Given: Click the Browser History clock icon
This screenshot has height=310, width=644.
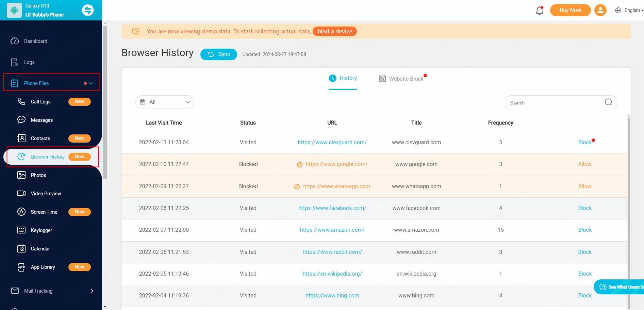Looking at the screenshot, I should [x=21, y=157].
